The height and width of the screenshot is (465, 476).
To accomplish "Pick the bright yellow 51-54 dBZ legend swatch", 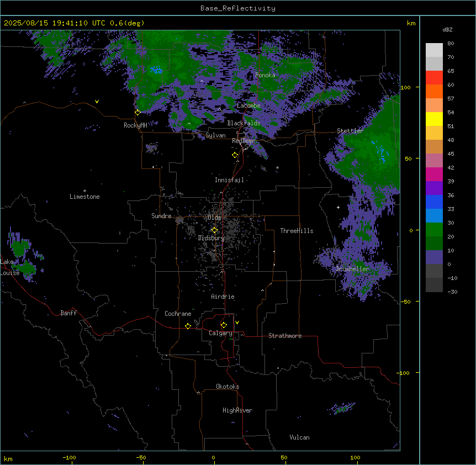I will click(434, 119).
